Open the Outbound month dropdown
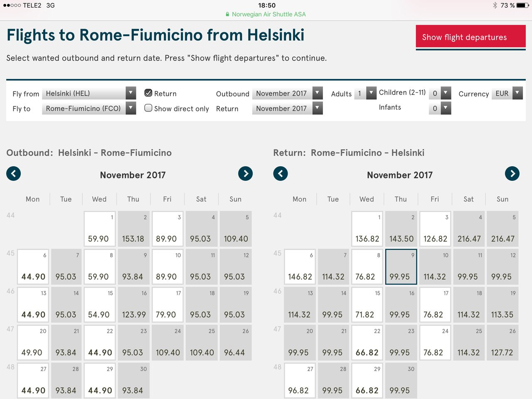The height and width of the screenshot is (399, 532). [x=288, y=93]
